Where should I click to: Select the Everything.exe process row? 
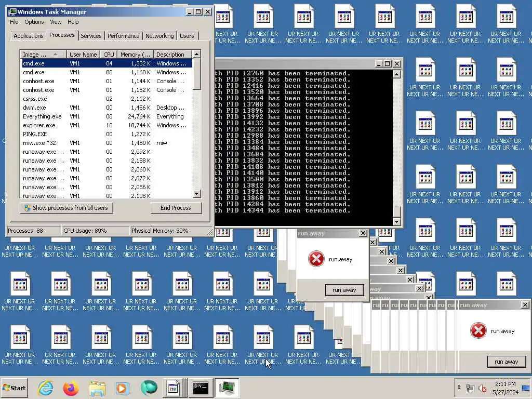coord(107,116)
